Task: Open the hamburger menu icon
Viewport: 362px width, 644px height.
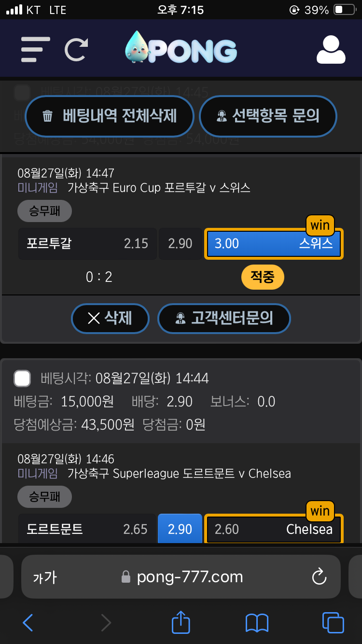Action: point(35,50)
